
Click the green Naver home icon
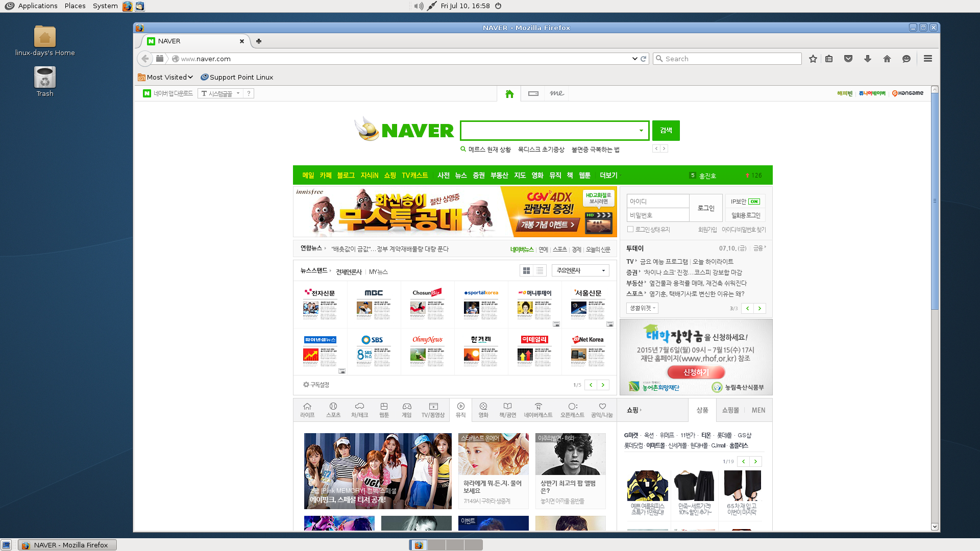(x=509, y=94)
